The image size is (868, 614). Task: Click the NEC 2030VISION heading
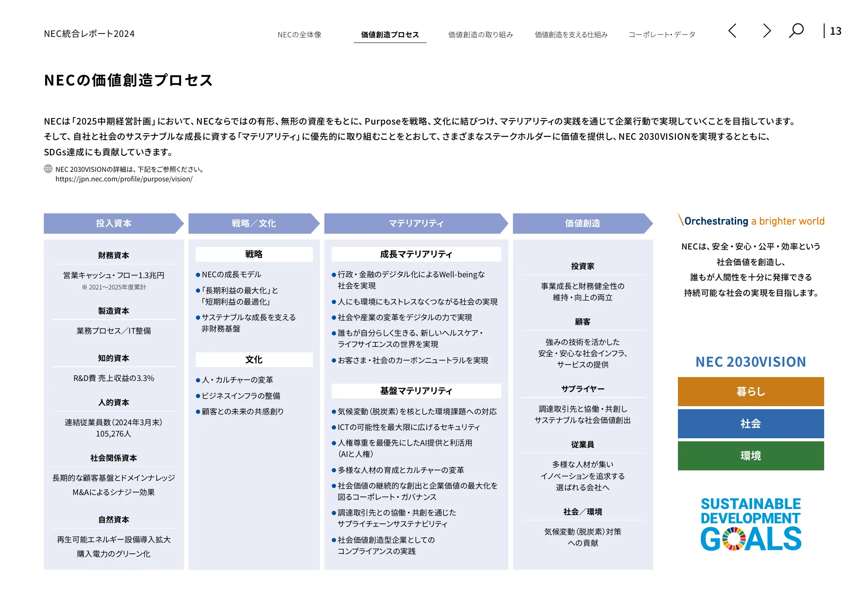(751, 362)
